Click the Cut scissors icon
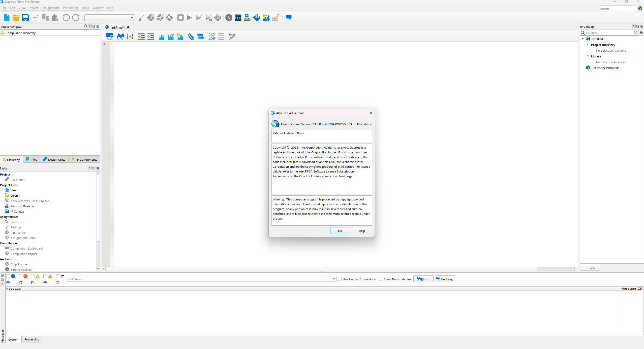 37,18
